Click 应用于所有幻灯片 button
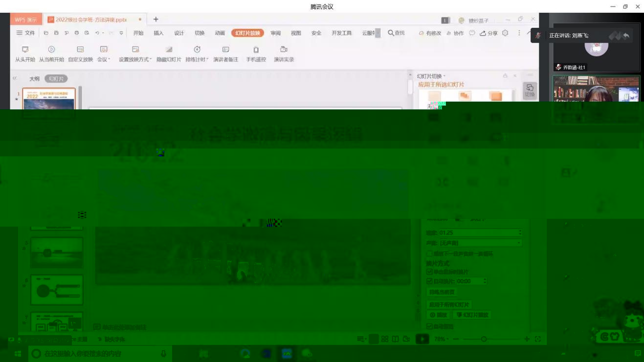The height and width of the screenshot is (362, 644). pos(449,305)
